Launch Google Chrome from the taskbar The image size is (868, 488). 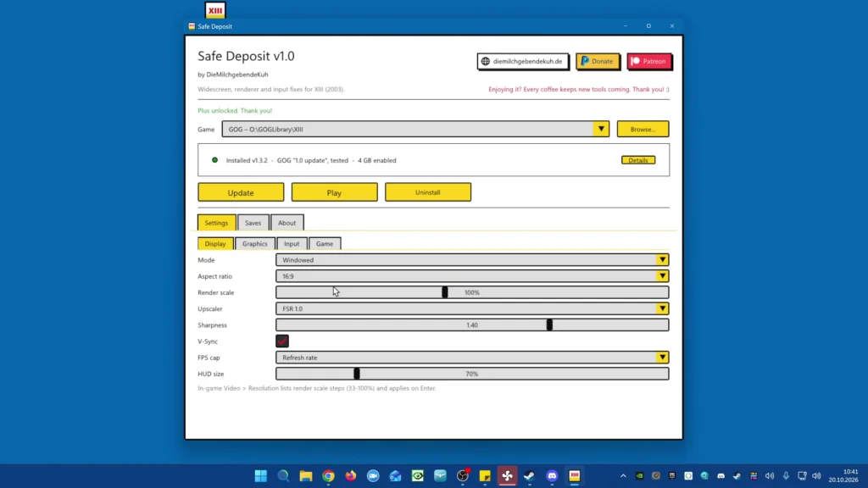(x=328, y=476)
